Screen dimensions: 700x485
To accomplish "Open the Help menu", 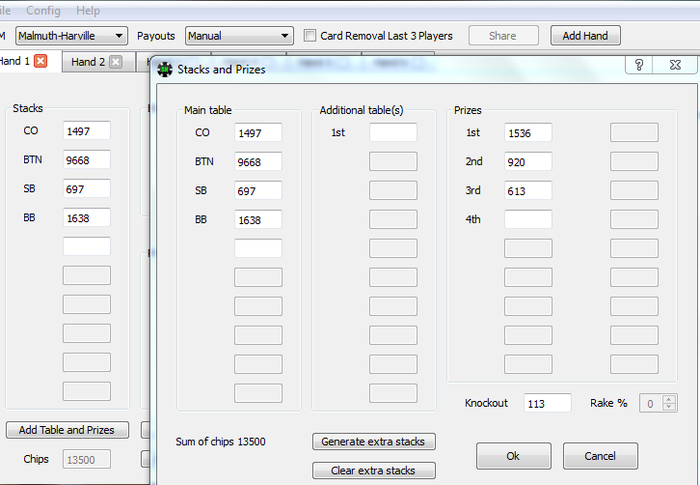I will coord(88,10).
